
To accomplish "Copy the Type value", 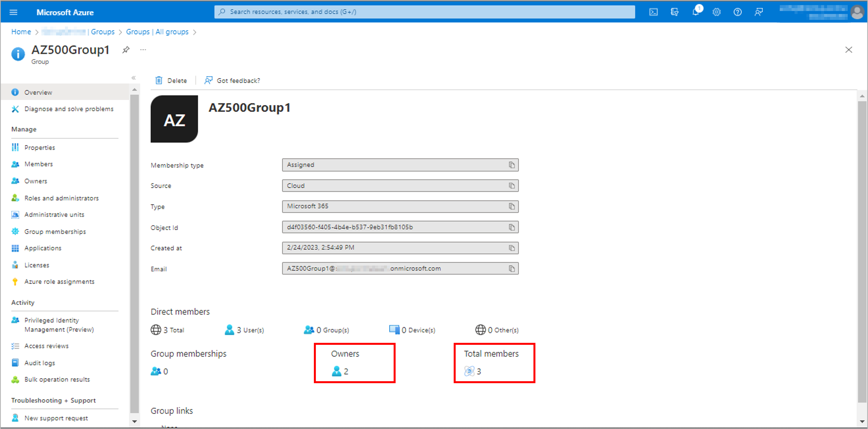I will (x=512, y=206).
